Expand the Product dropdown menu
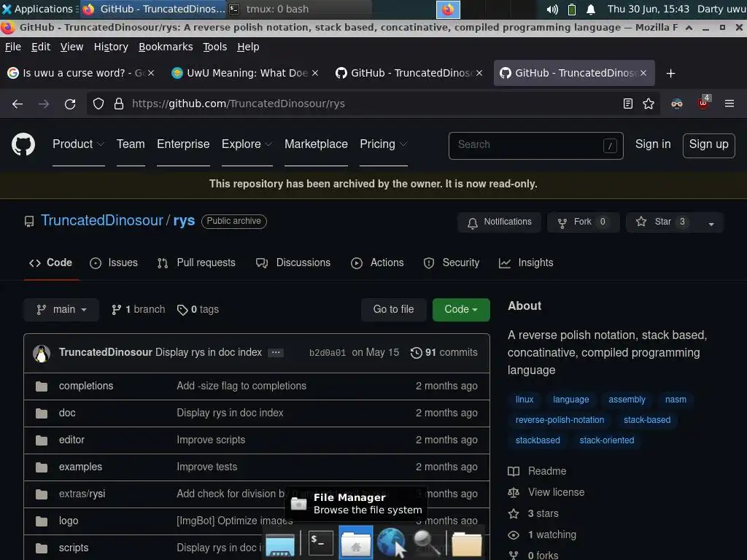 coord(78,144)
